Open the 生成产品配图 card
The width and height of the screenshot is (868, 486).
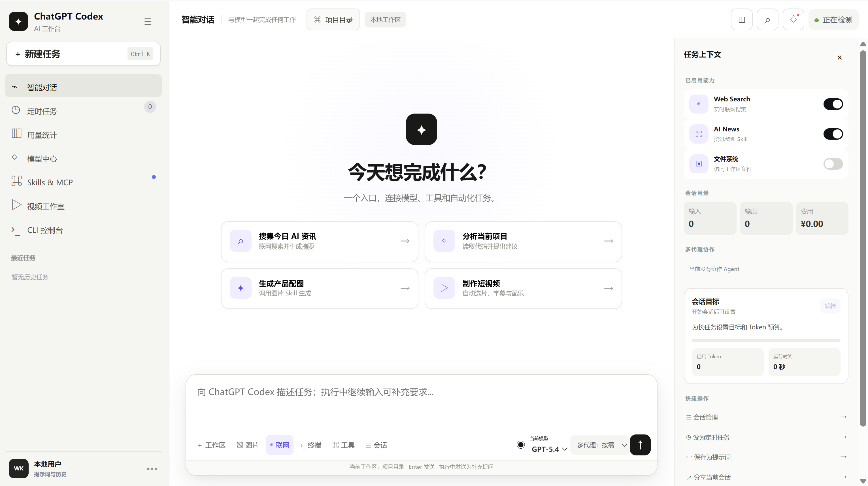320,288
